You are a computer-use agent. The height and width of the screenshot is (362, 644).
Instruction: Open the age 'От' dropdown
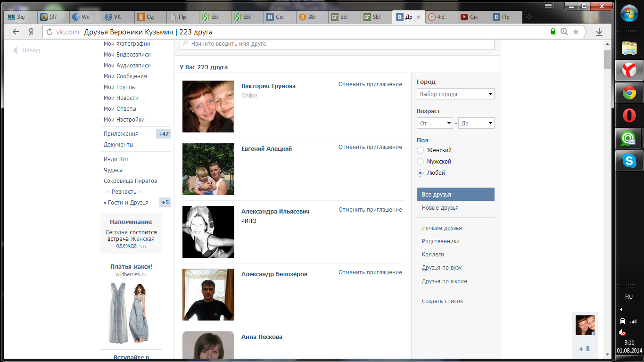click(x=435, y=123)
